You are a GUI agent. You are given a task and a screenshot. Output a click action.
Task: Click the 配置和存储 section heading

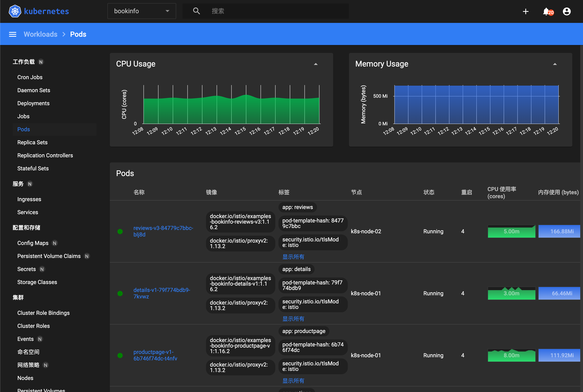pos(26,228)
